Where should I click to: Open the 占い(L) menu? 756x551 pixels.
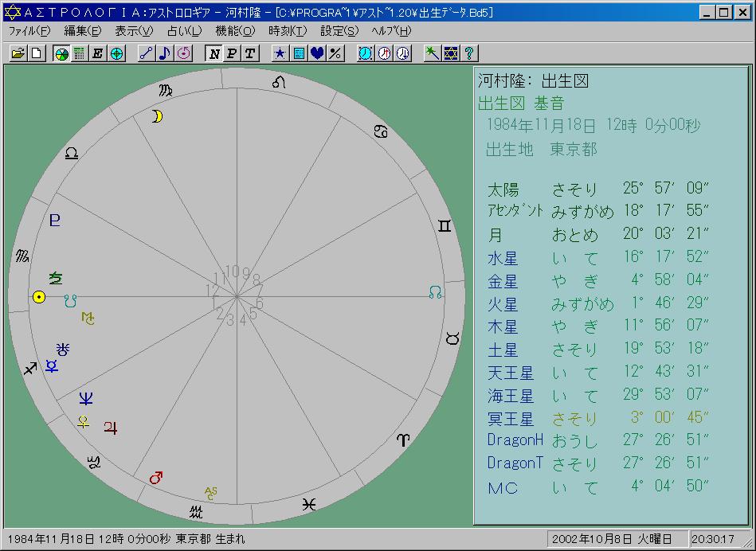point(185,31)
